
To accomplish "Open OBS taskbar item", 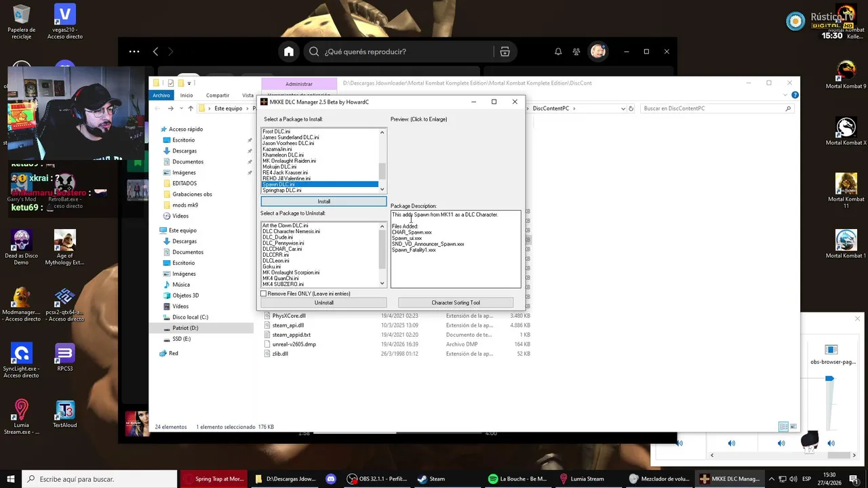I will (377, 479).
